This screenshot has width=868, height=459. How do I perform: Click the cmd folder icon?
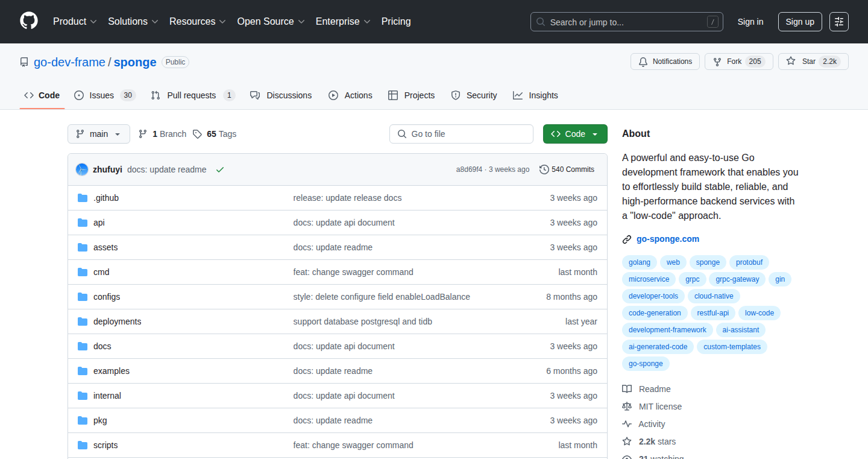pos(83,272)
